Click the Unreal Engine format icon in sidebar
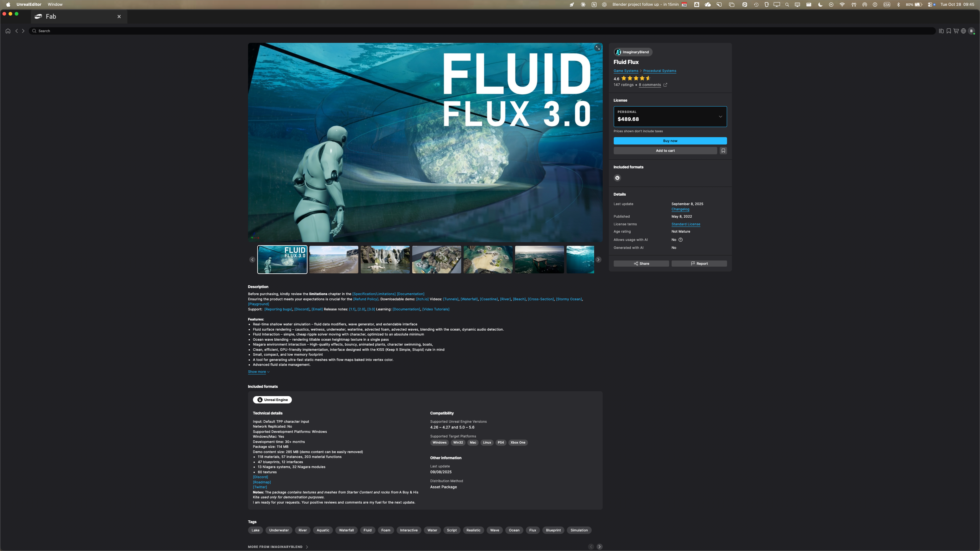980x551 pixels. [x=617, y=178]
